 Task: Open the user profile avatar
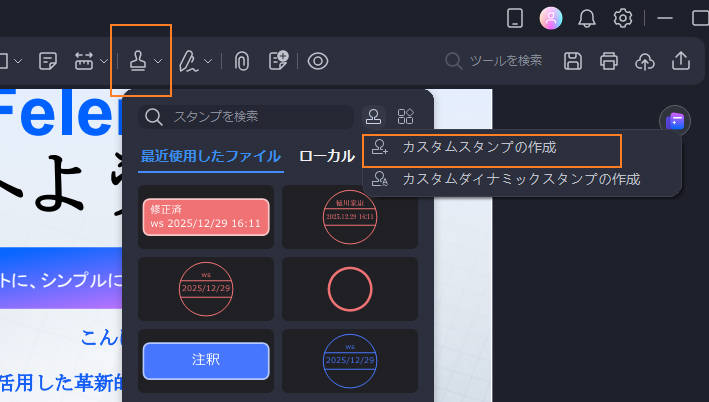pos(551,19)
